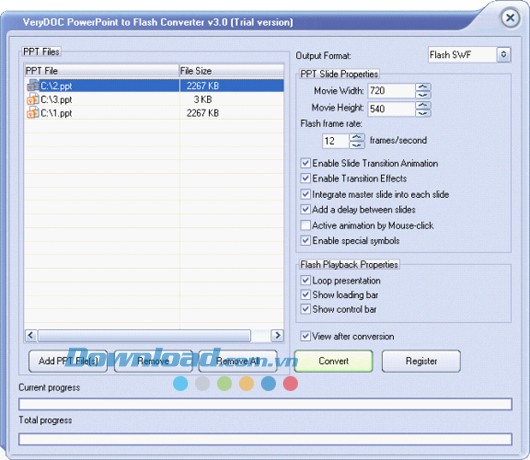Screen dimensions: 530x460
Task: Select the C:\1.ppt file row
Action: (x=154, y=113)
